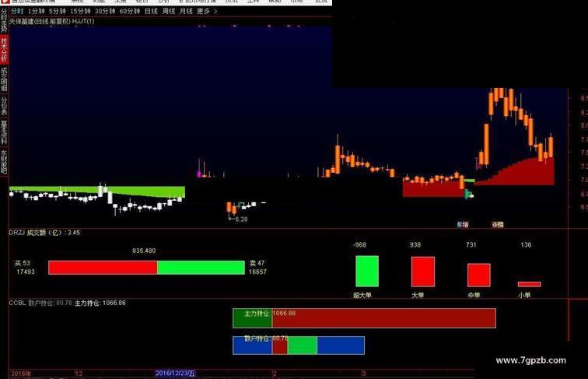Viewport: 588px width, 379px height.
Task: Click the CCBL 散户持仓 indicator label
Action: click(40, 303)
